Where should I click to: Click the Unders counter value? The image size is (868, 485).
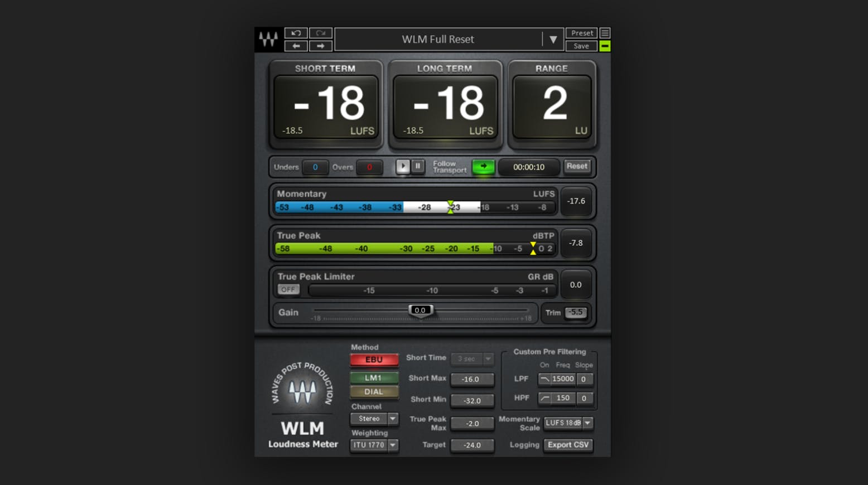pyautogui.click(x=315, y=167)
